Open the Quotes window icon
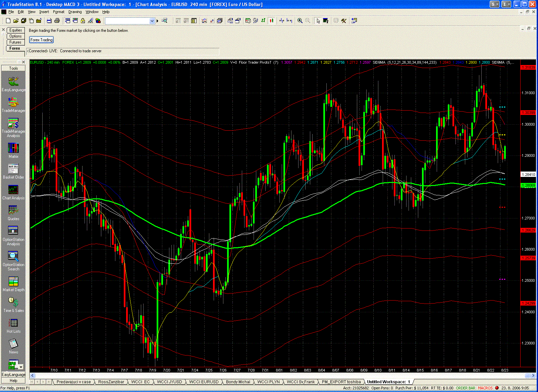Image resolution: width=538 pixels, height=392 pixels. [13, 213]
